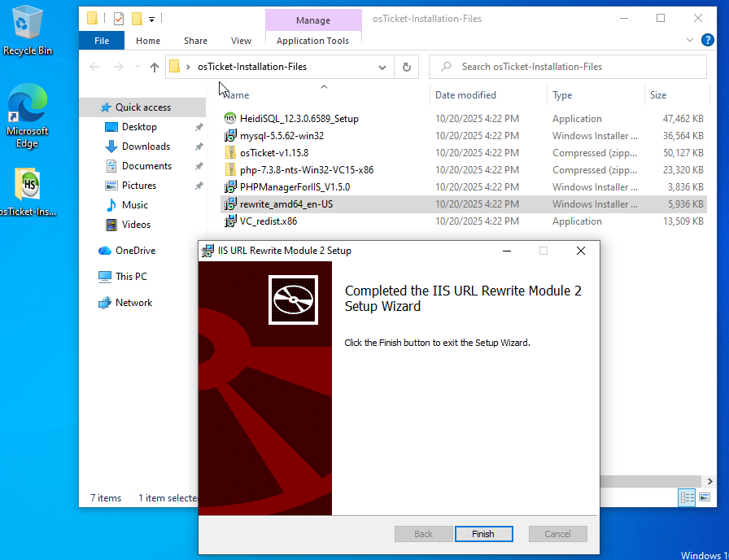Select file name php-7.3.8-nts-Win32-VC15-x86
This screenshot has width=729, height=560.
tap(307, 170)
